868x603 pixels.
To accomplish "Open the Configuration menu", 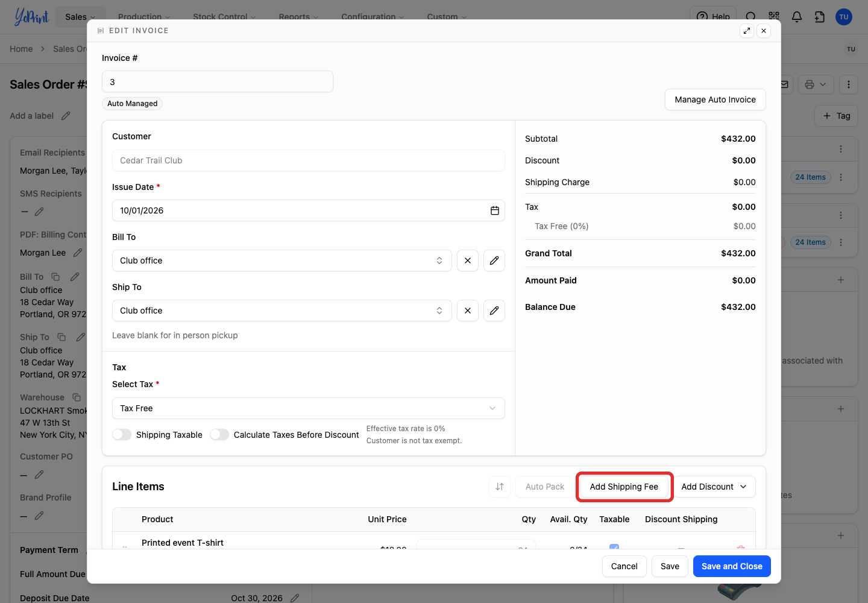I will point(373,17).
